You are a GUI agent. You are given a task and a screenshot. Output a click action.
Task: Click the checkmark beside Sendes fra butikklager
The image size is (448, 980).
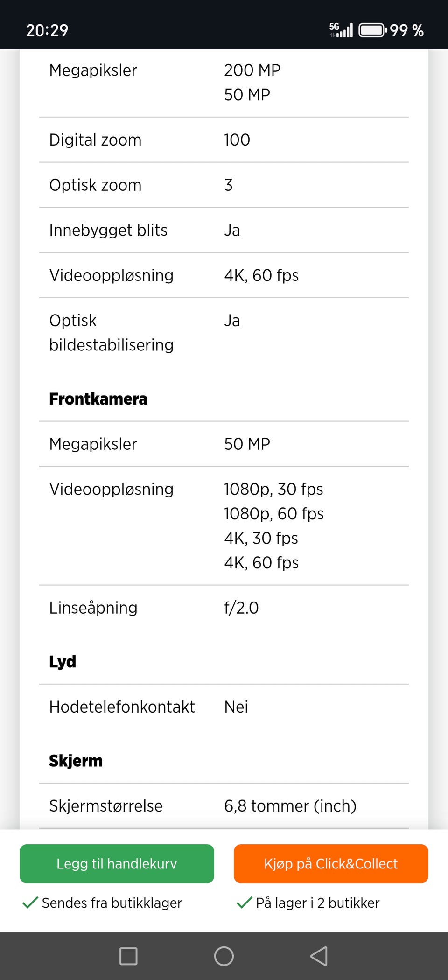coord(30,903)
